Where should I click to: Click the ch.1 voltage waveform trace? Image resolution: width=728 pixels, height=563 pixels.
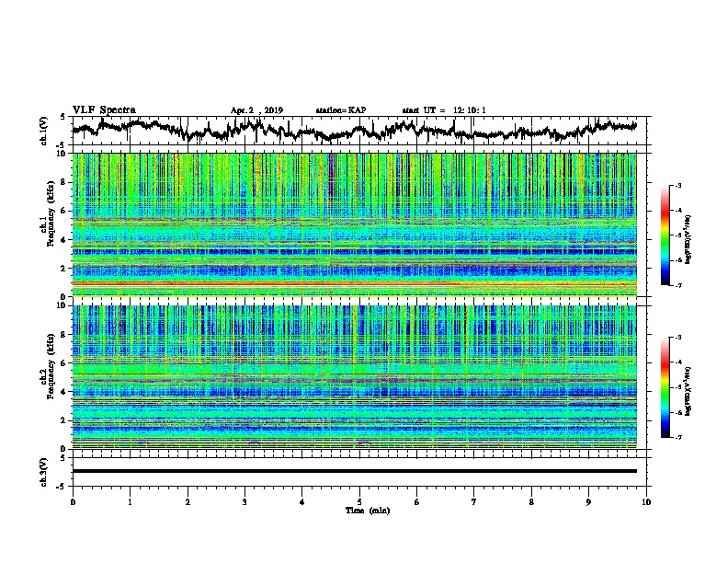(x=354, y=130)
